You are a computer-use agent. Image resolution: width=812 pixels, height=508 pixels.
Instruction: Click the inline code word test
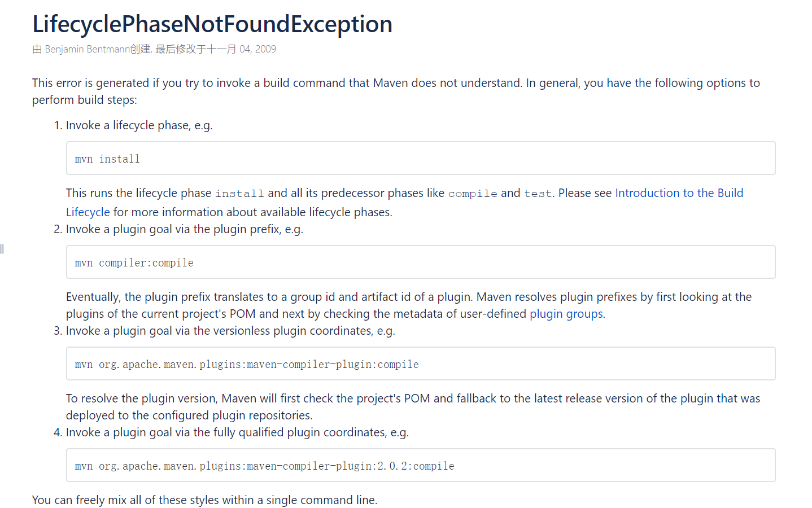pyautogui.click(x=538, y=194)
